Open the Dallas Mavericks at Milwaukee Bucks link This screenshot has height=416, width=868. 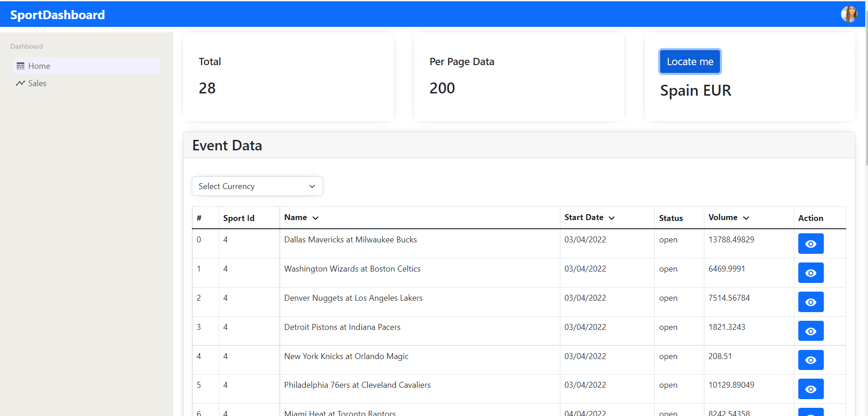(x=350, y=239)
